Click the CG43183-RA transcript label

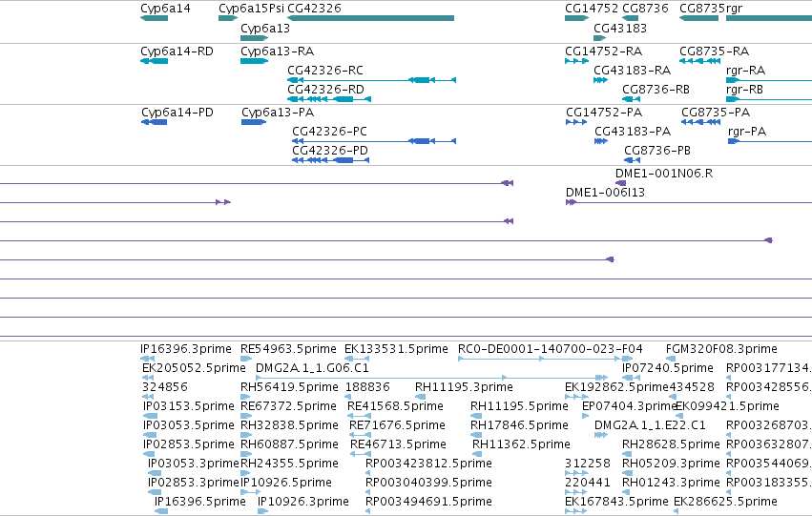click(632, 71)
